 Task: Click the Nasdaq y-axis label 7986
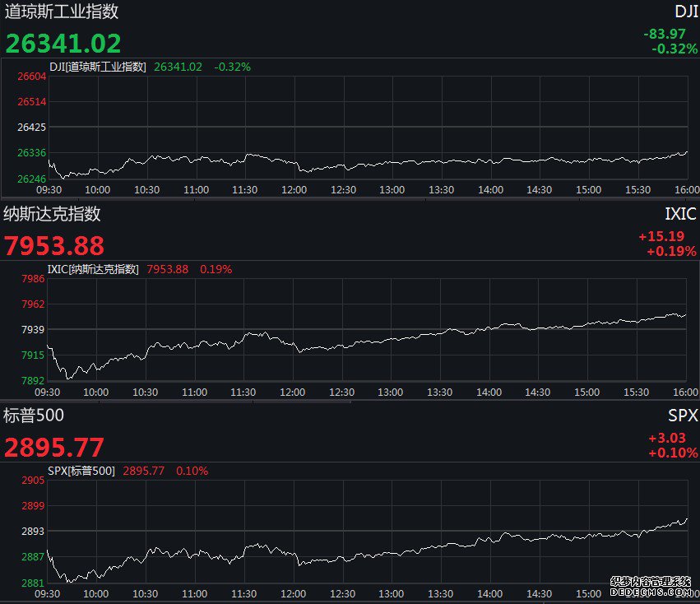pyautogui.click(x=33, y=279)
